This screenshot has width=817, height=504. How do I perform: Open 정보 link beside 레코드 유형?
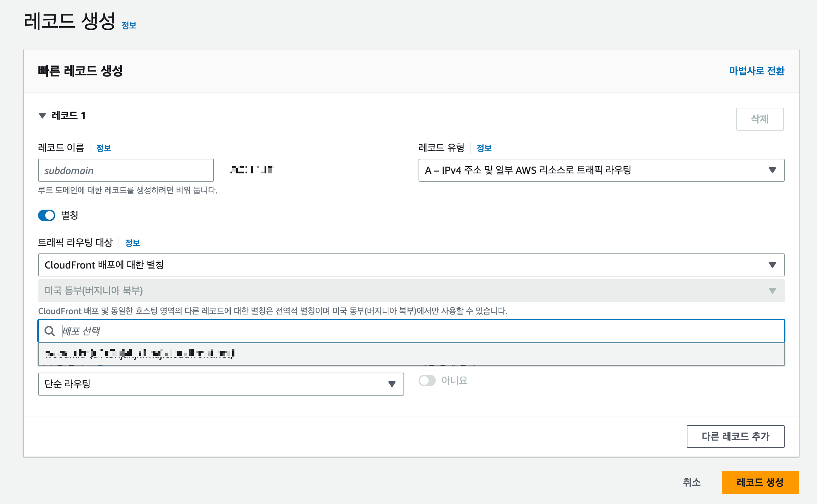pyautogui.click(x=484, y=148)
